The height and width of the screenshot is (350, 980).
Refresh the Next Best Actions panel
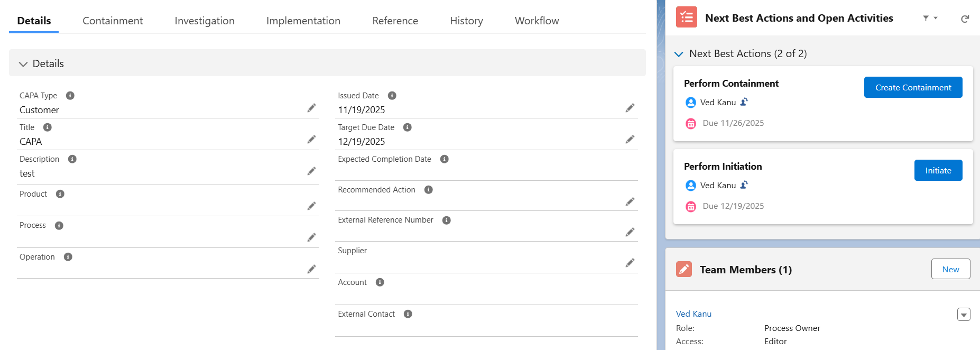click(965, 19)
